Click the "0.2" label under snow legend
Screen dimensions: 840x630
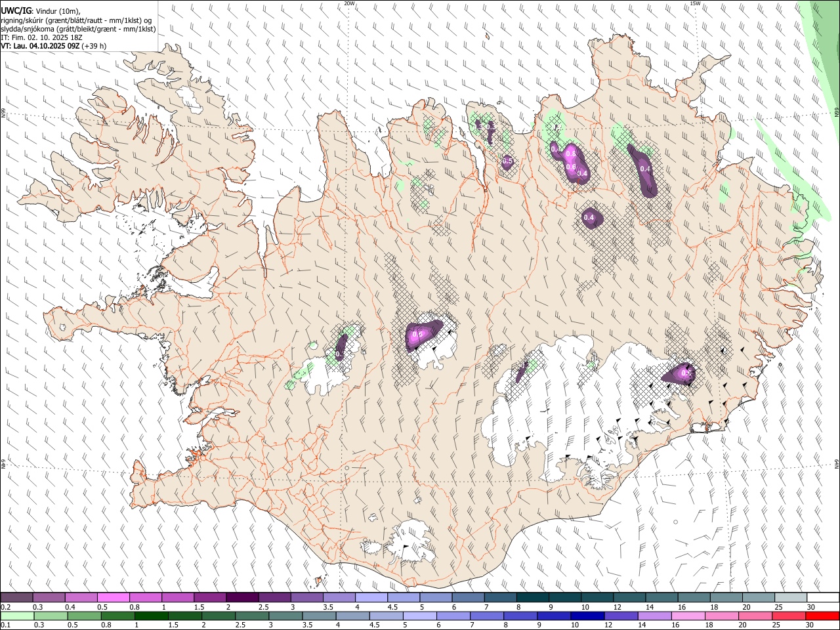6,607
